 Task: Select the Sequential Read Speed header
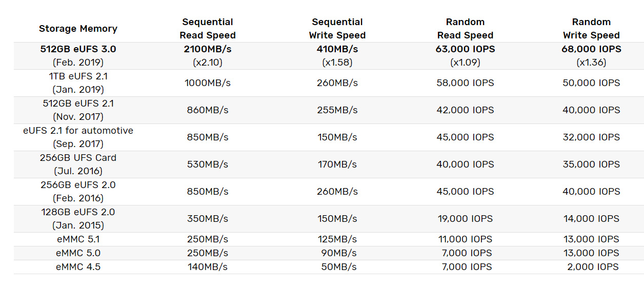[208, 29]
